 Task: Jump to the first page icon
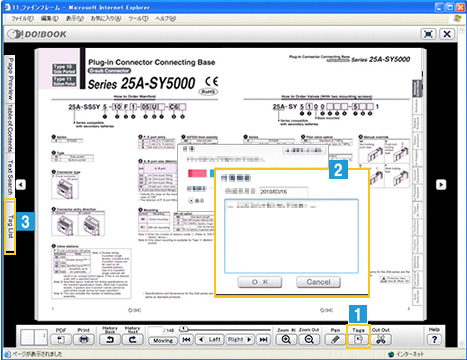pyautogui.click(x=186, y=340)
